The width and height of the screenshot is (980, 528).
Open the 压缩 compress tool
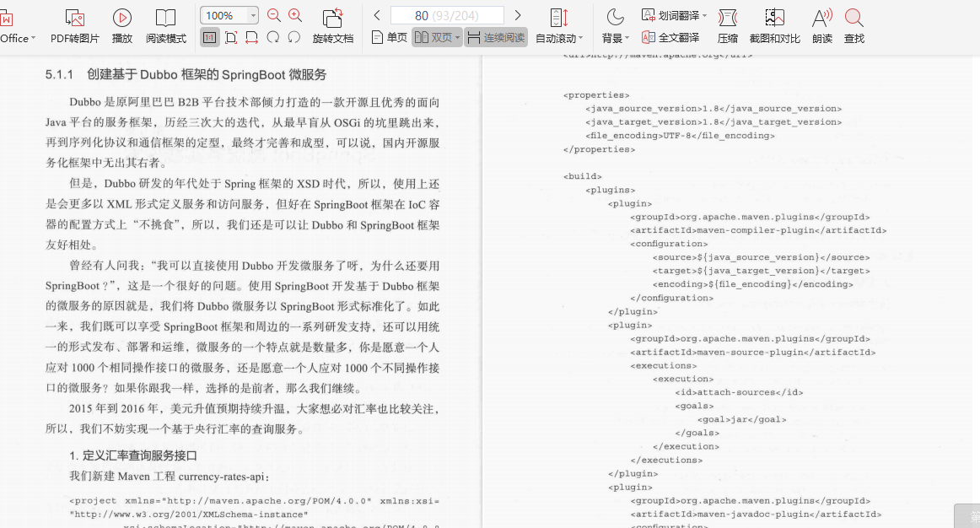pos(726,26)
